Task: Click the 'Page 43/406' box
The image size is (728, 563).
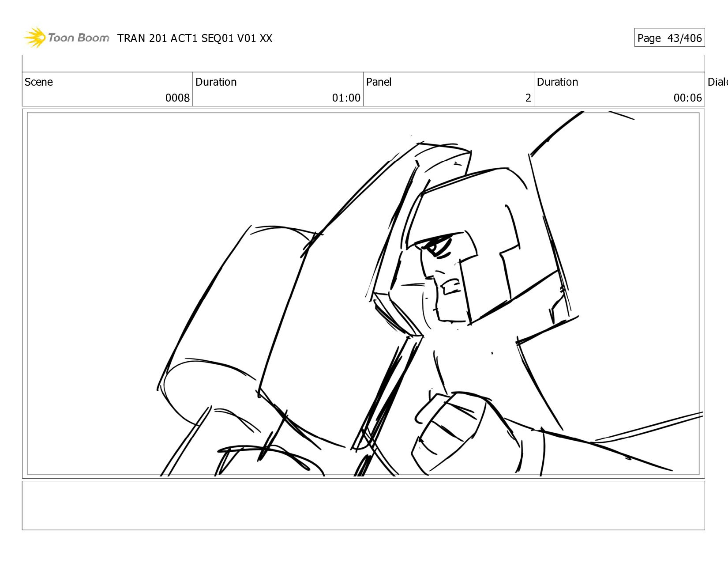Action: (669, 38)
